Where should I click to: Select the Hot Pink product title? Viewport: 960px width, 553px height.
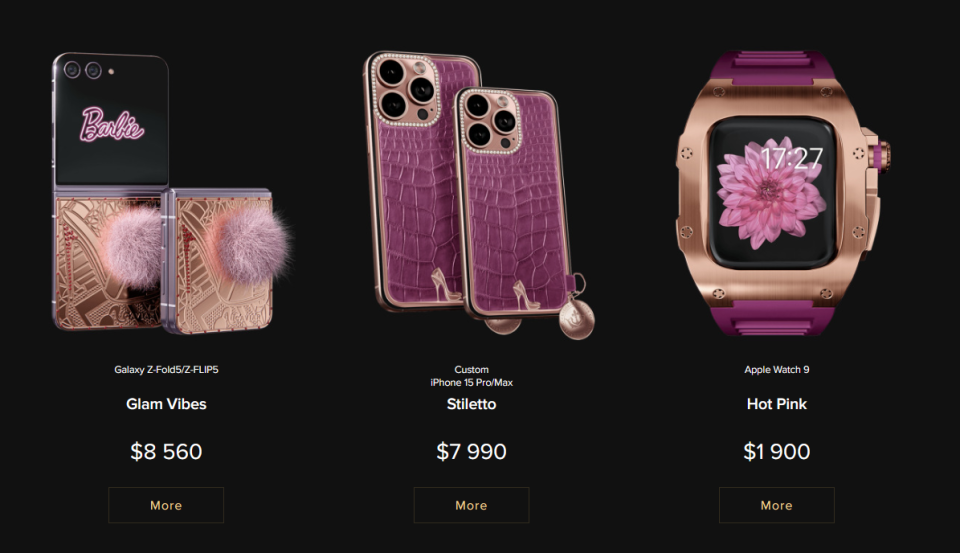pos(776,404)
